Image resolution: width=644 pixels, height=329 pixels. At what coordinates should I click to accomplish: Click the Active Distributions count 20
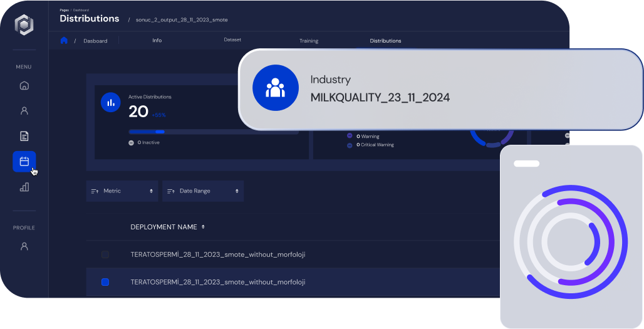pos(138,112)
